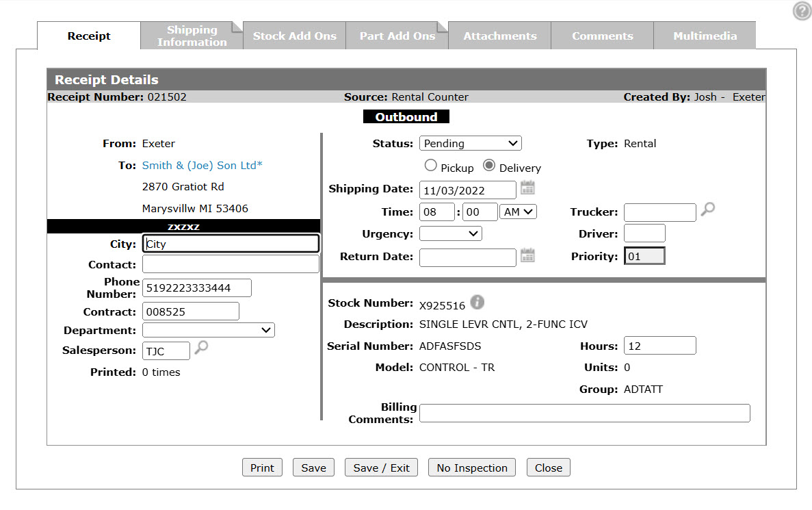Select receipt number 021502 text
The height and width of the screenshot is (510, 812).
[x=167, y=97]
